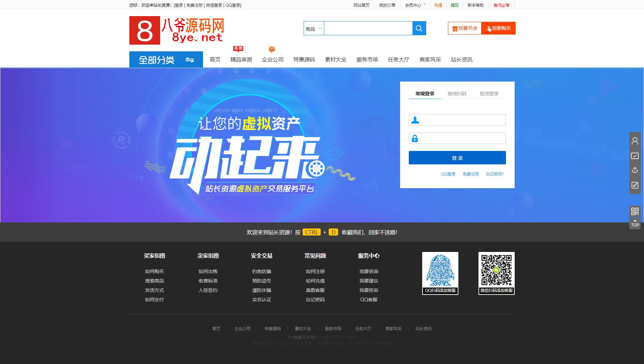644x364 pixels.
Task: Click the 如何支付 footer link
Action: [x=154, y=300]
